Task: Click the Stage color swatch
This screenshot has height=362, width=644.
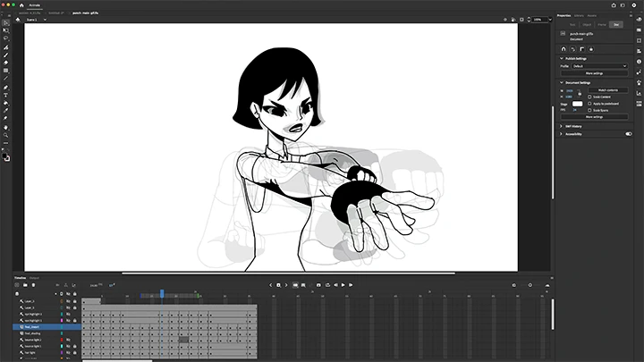Action: [x=577, y=104]
